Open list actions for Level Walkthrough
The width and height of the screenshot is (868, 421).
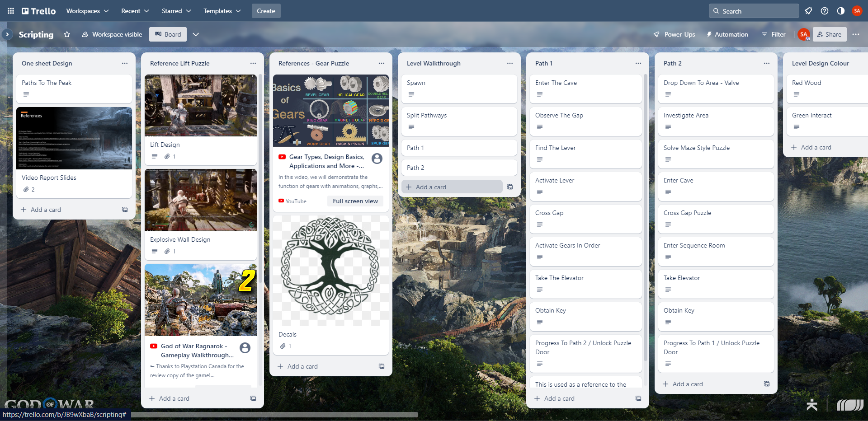click(510, 63)
